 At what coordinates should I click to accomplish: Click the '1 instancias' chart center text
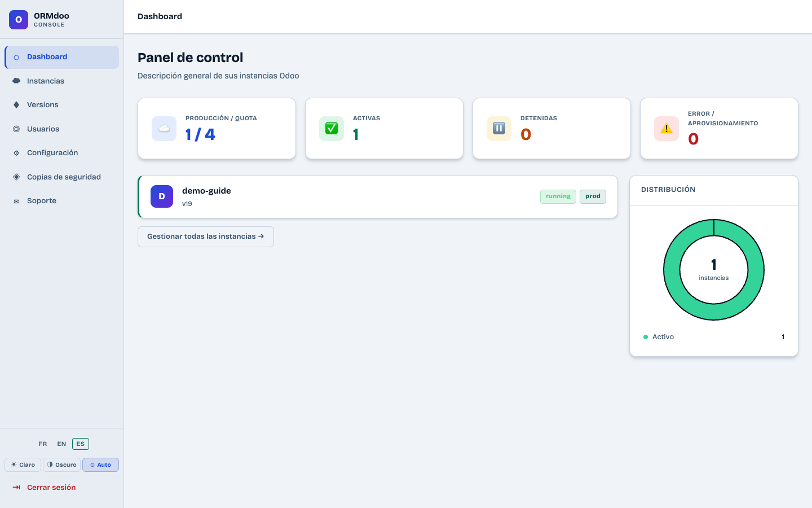point(714,270)
